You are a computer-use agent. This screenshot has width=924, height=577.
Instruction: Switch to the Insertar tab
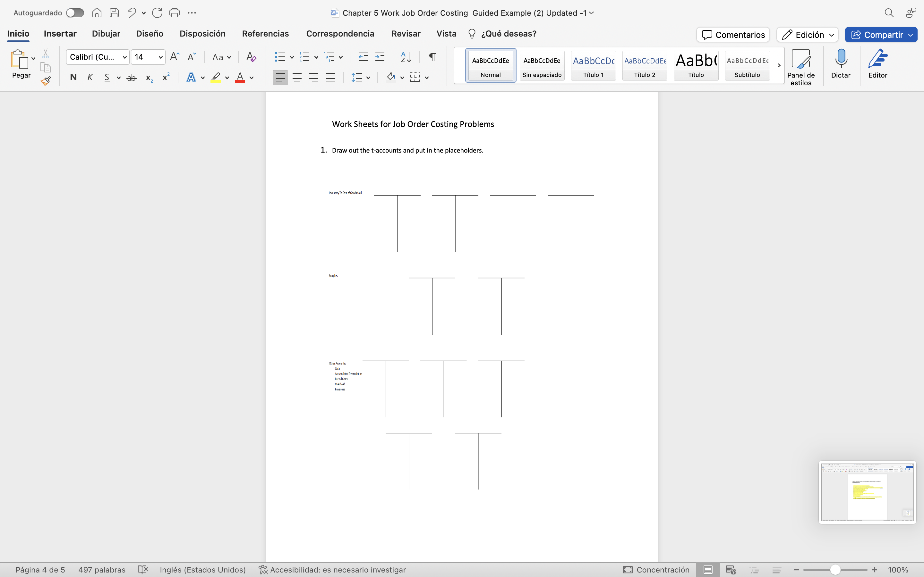pyautogui.click(x=60, y=34)
